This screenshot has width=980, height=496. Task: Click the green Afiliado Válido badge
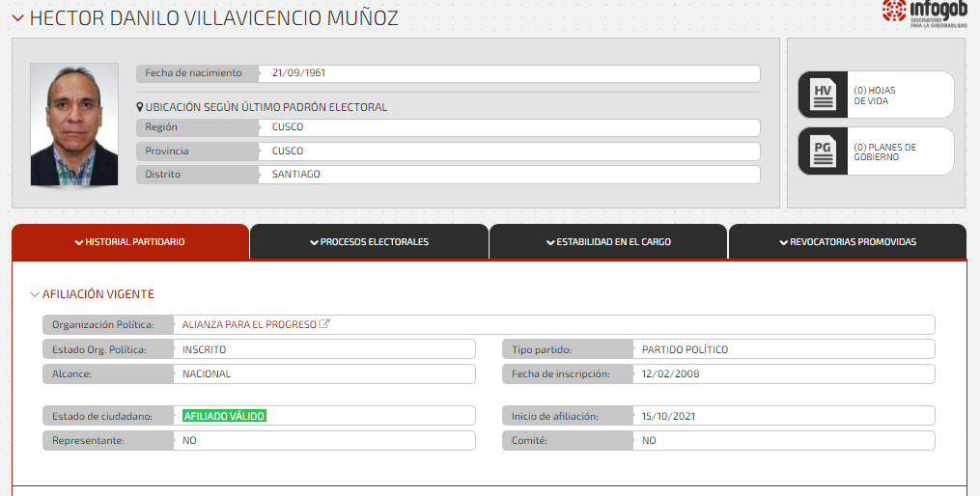pos(224,416)
